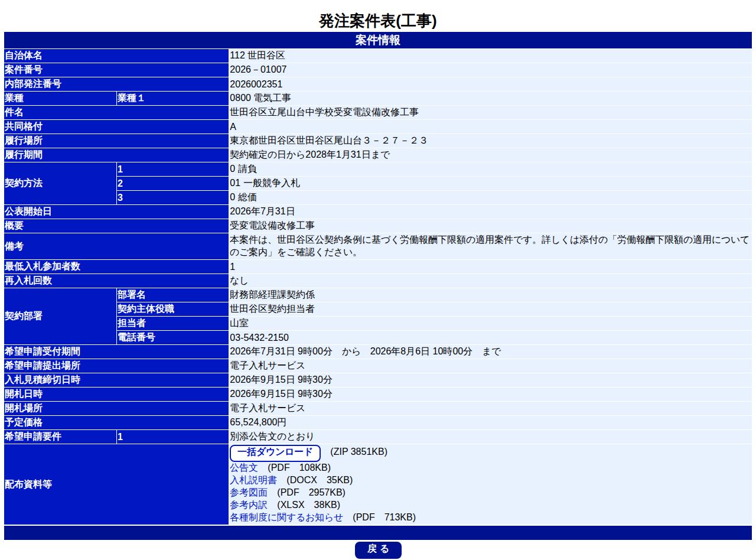Select the phone number 03-5432-2150

(259, 337)
